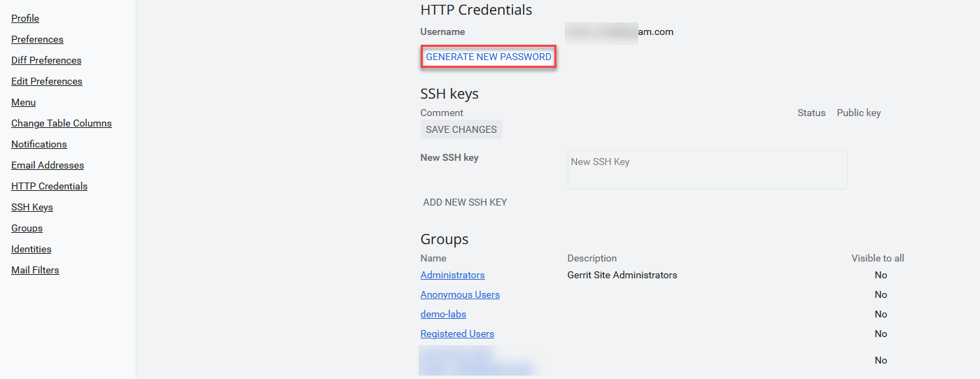This screenshot has width=980, height=379.
Task: Open the Anonymous Users group
Action: (460, 294)
